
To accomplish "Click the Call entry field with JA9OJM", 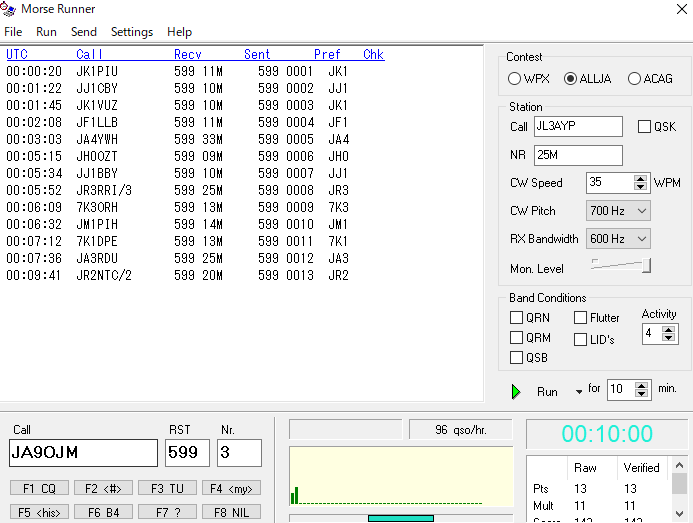I will click(83, 453).
